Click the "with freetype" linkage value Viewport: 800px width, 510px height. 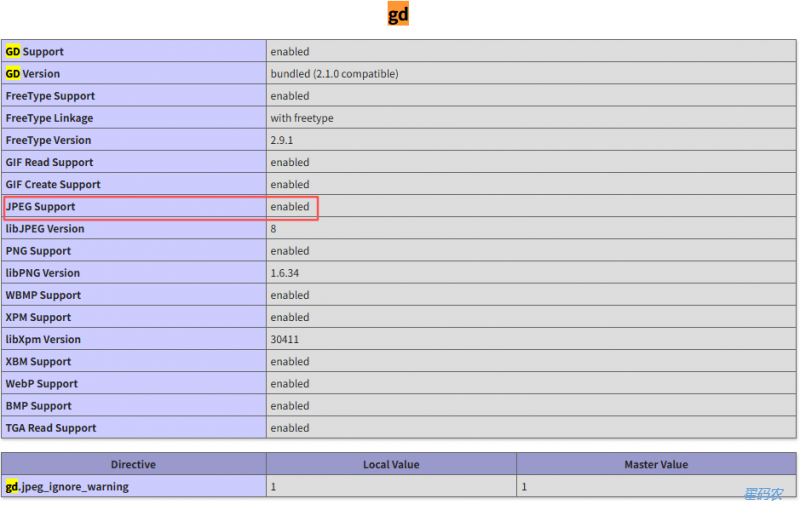(302, 118)
